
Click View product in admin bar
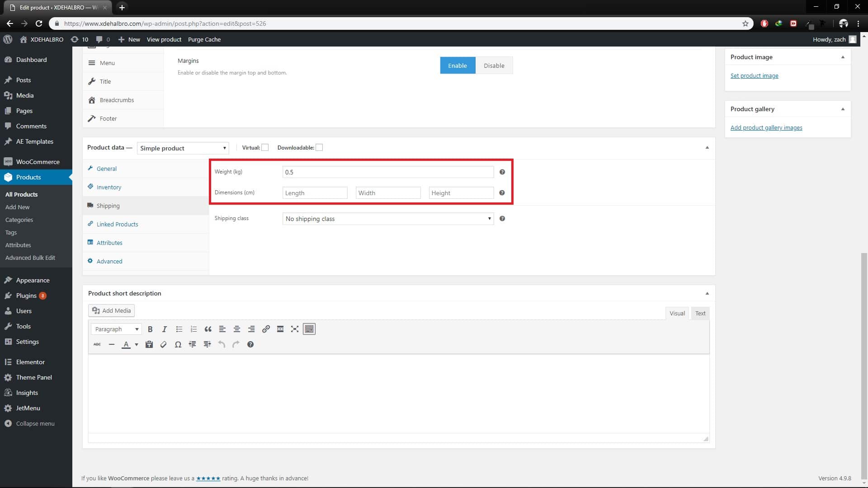164,39
